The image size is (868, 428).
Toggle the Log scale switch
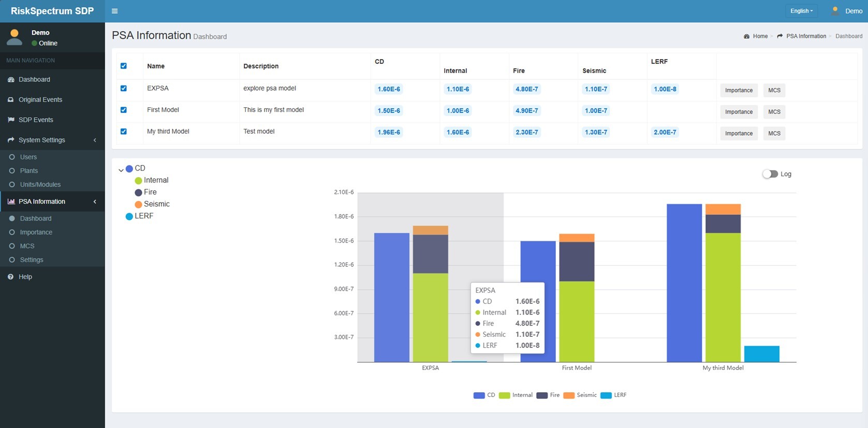[x=770, y=174]
